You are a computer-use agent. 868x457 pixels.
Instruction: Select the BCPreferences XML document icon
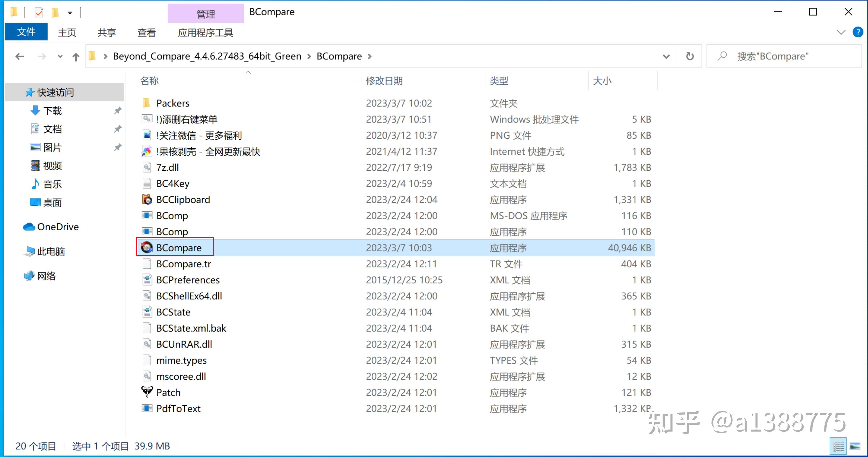click(x=147, y=280)
